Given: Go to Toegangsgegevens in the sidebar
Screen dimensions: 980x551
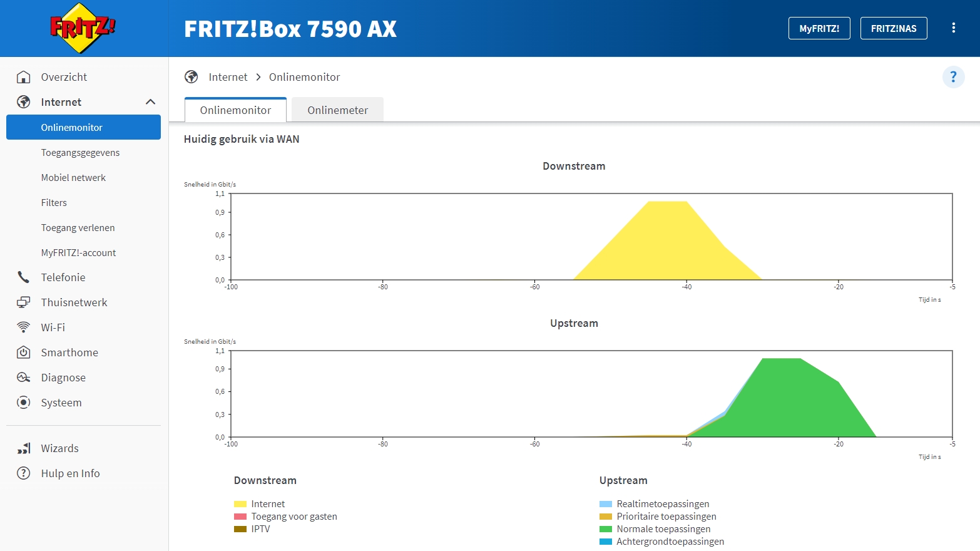Looking at the screenshot, I should [x=80, y=153].
